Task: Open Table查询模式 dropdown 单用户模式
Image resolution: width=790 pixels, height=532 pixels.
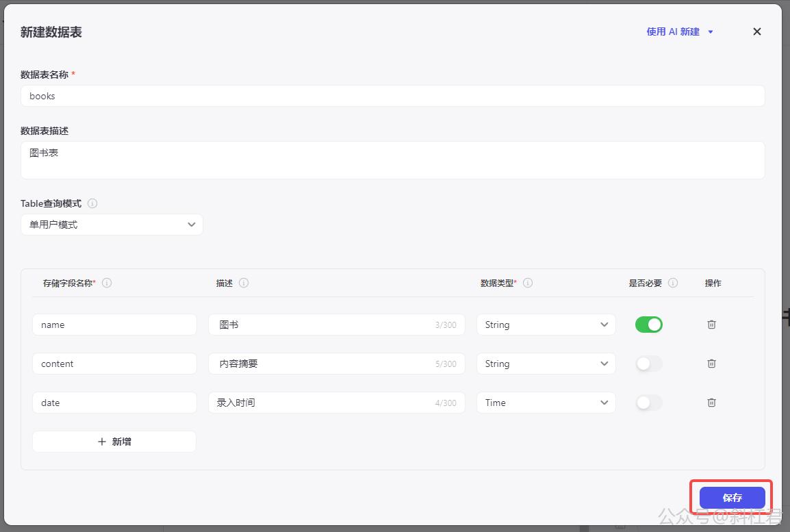Action: coord(112,225)
